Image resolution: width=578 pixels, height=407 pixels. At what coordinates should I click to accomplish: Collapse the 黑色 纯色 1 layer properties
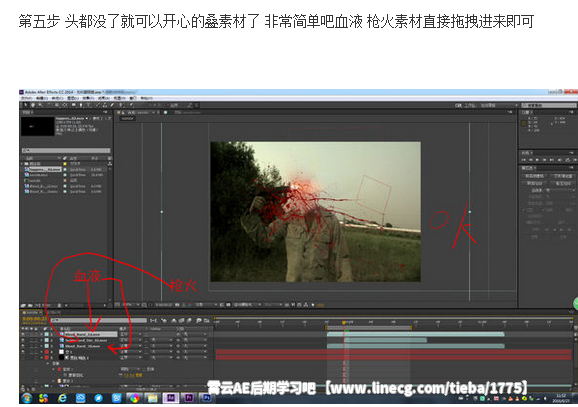[42, 358]
